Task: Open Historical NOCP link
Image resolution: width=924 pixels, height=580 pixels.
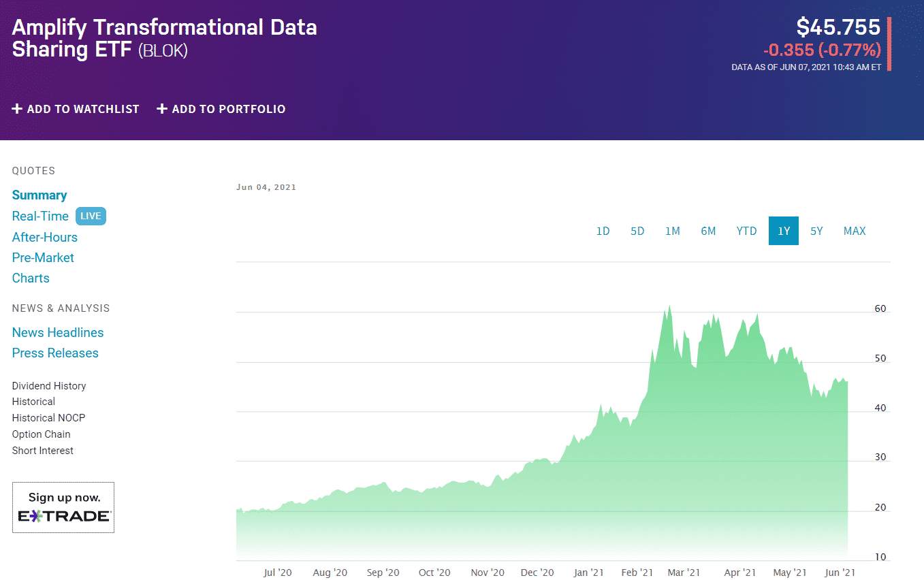Action: (48, 418)
